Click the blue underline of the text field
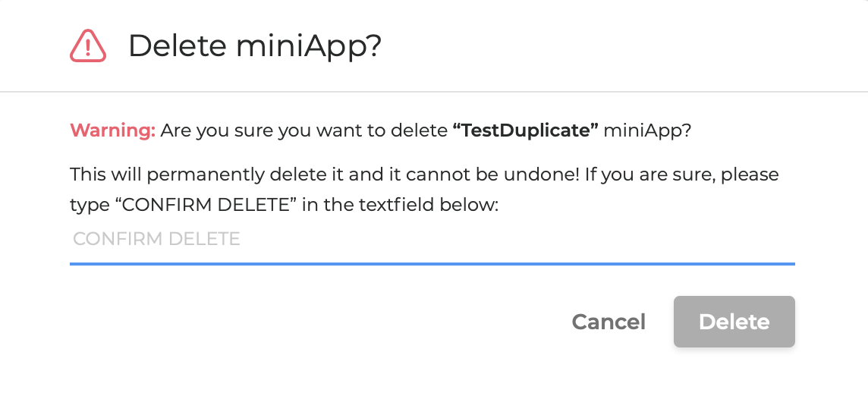Viewport: 868px width, 393px height. pyautogui.click(x=432, y=263)
